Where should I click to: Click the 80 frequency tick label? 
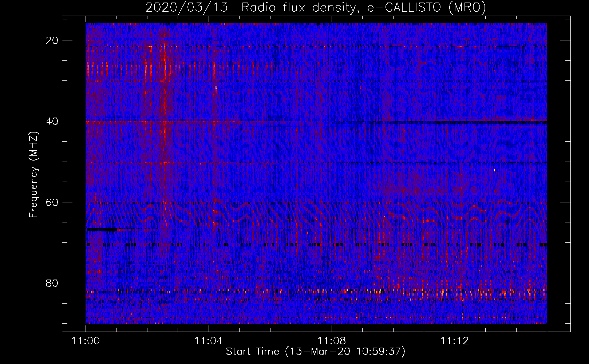coord(52,283)
